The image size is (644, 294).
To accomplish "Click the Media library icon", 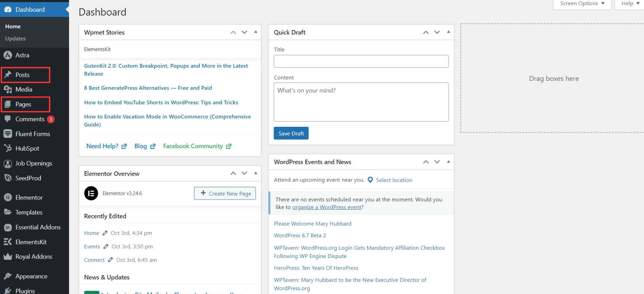I will [8, 89].
